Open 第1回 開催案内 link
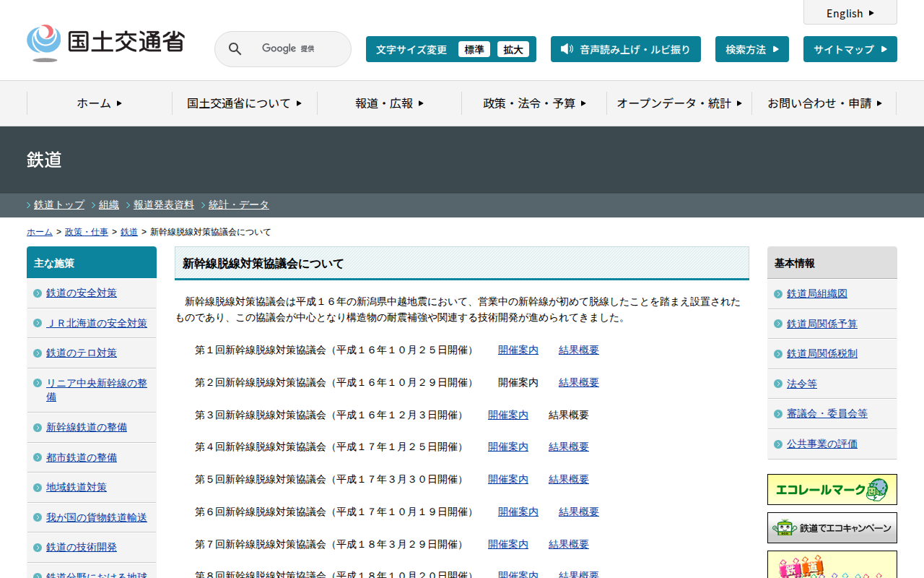Screen dimensions: 924x578 518,350
